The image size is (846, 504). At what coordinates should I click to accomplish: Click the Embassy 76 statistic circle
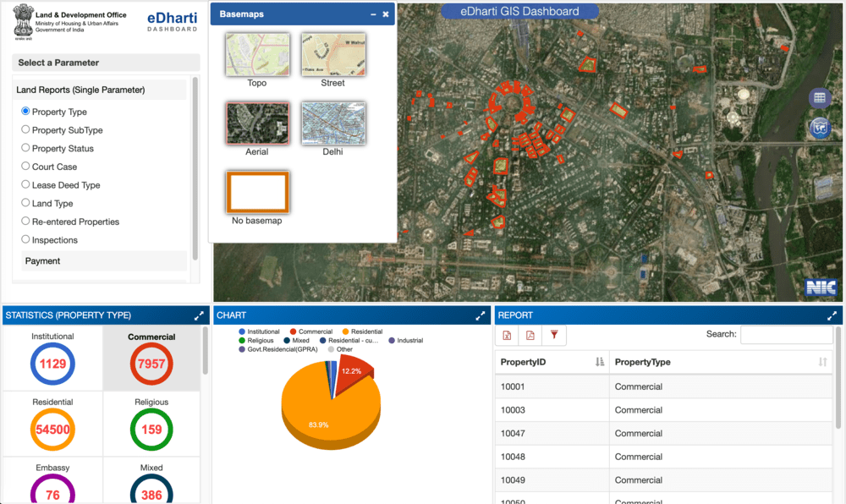pos(52,490)
